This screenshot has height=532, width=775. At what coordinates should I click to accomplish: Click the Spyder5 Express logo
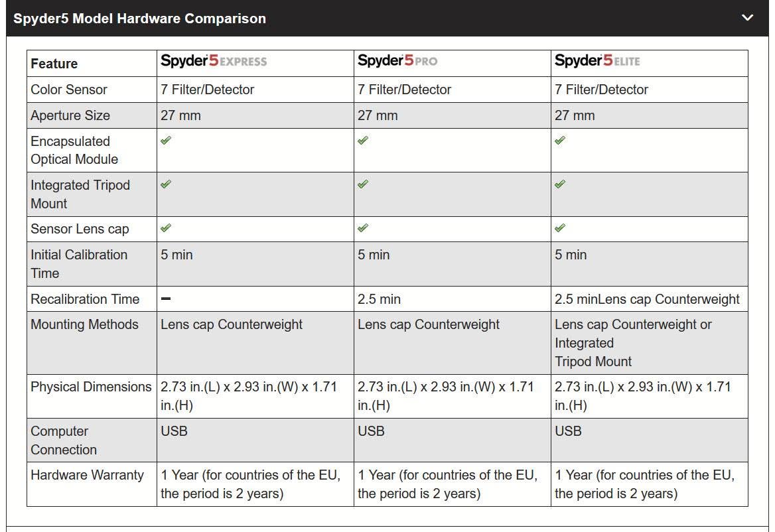click(x=214, y=61)
